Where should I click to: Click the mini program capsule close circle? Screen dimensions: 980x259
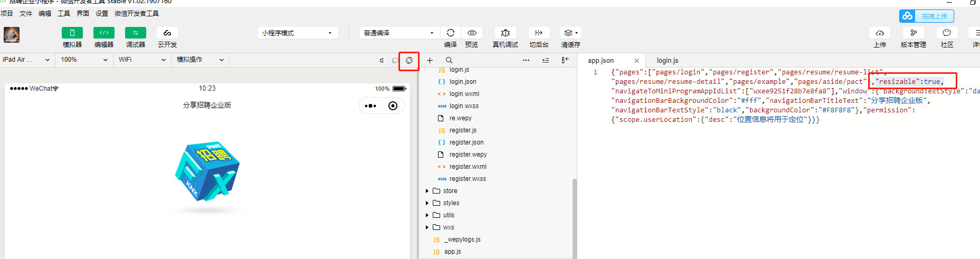tap(393, 105)
